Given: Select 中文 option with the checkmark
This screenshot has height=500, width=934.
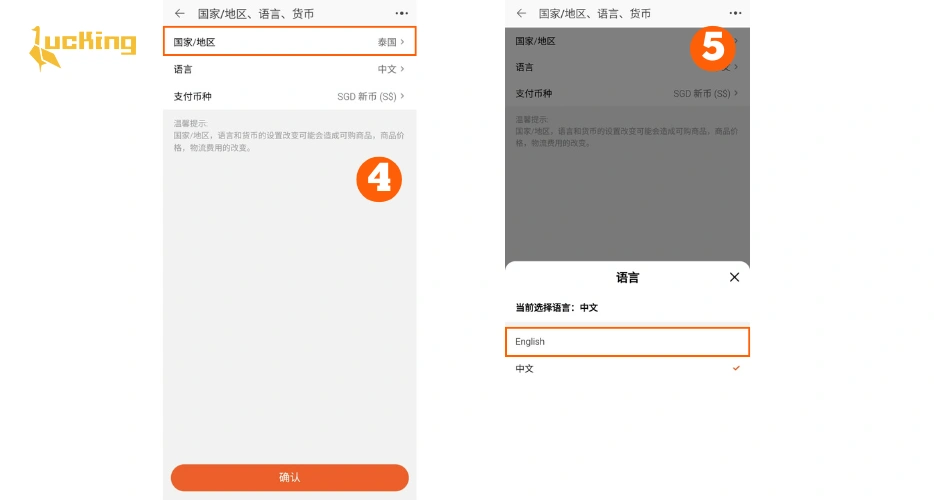Looking at the screenshot, I should [x=627, y=368].
